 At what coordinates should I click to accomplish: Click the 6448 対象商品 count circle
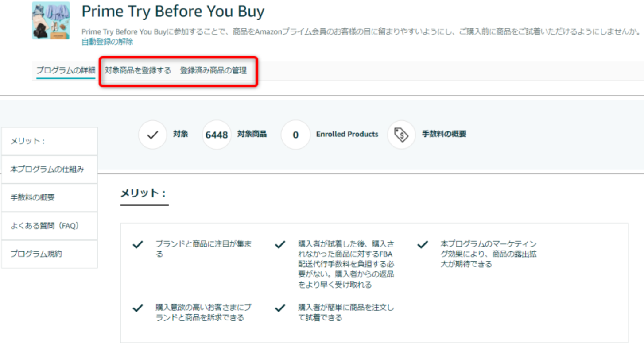[217, 135]
